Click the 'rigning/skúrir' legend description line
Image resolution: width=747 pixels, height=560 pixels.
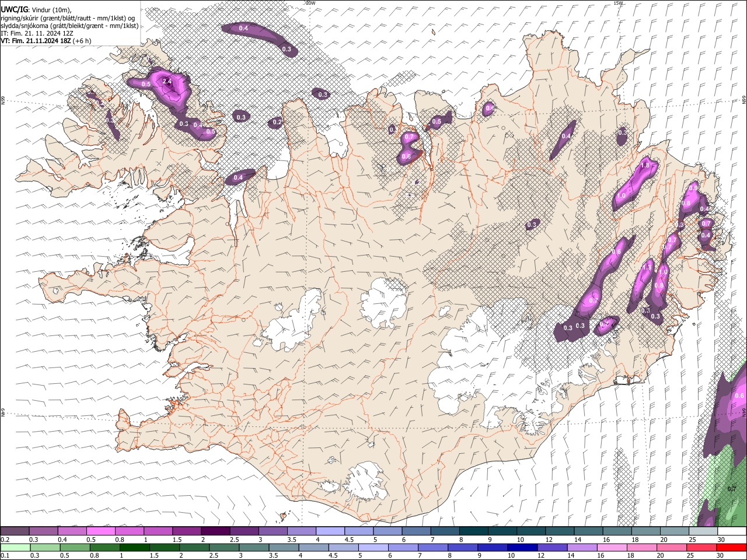pos(68,18)
